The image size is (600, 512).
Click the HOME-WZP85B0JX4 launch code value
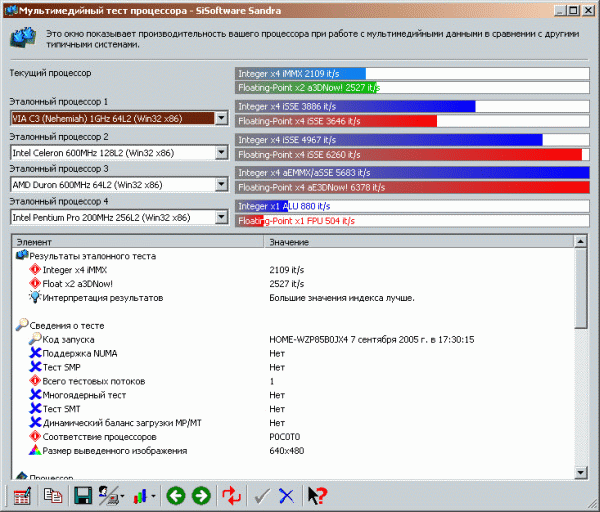tap(372, 339)
